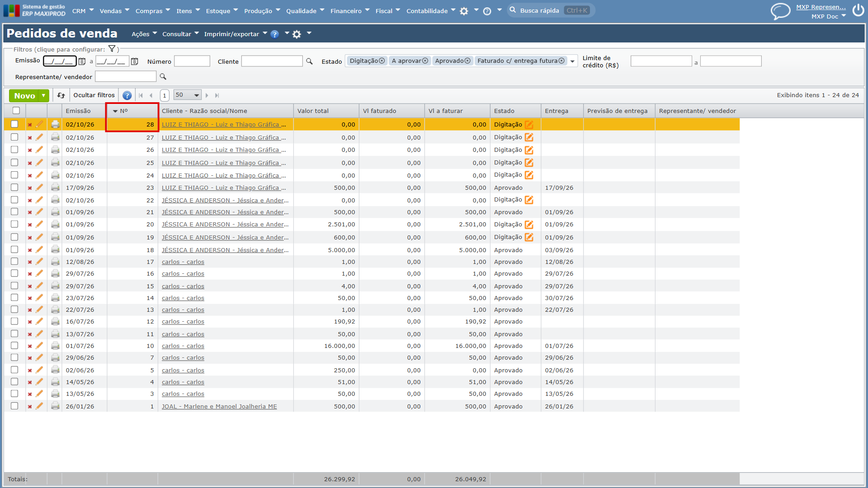This screenshot has height=488, width=868.
Task: Open the Imprimir/exportar dropdown
Action: (x=236, y=34)
